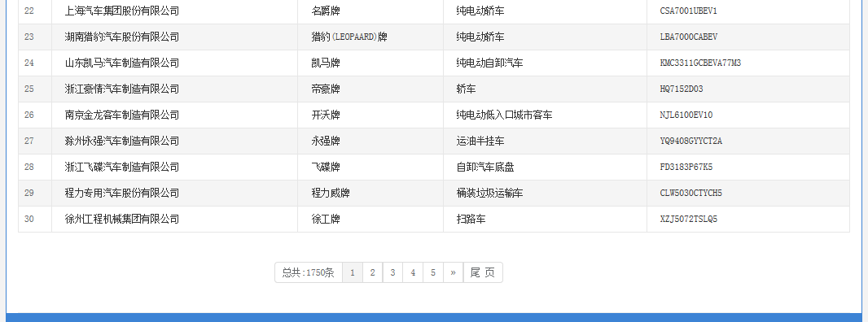Click model code KMC3311GCBEVA77M3
The height and width of the screenshot is (322, 868).
pos(700,63)
